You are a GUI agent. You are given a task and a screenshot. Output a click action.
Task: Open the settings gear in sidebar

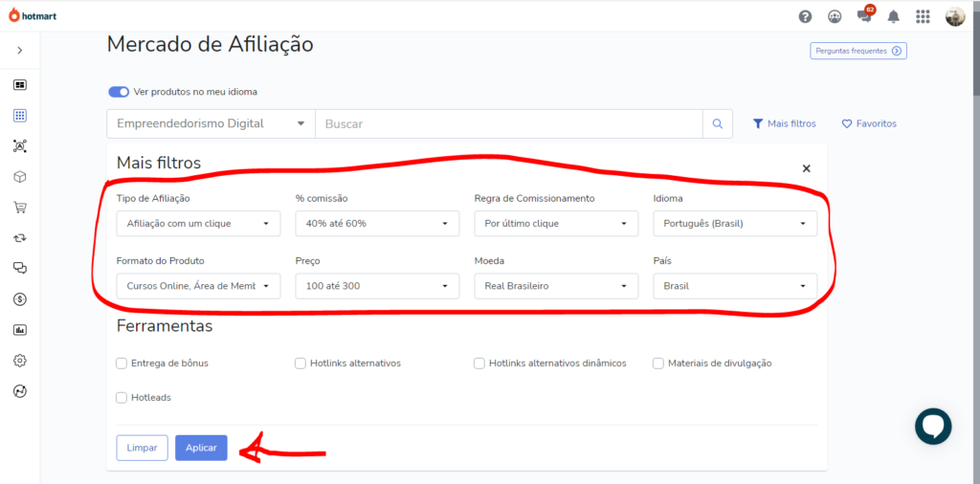(x=19, y=361)
